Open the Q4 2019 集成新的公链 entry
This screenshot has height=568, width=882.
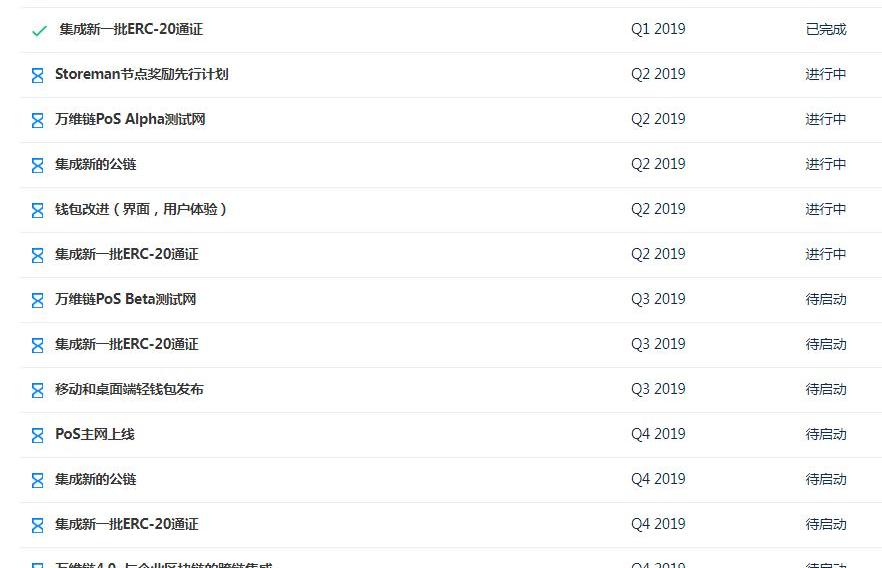tap(96, 479)
